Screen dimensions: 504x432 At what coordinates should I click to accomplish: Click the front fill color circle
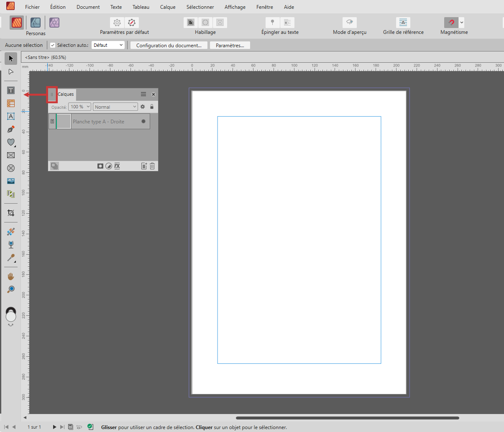click(11, 317)
